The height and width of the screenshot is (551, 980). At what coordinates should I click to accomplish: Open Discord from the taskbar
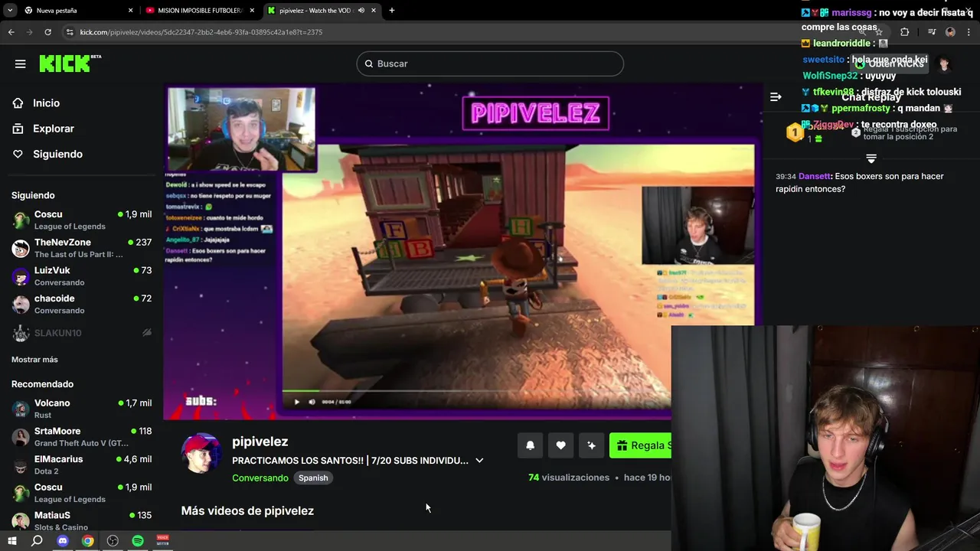coord(63,541)
